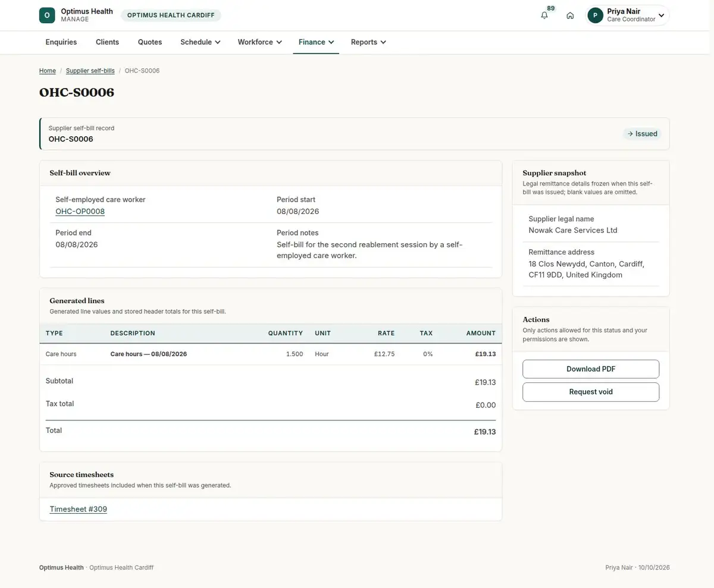Open Supplier self-bills breadcrumb

(x=90, y=71)
